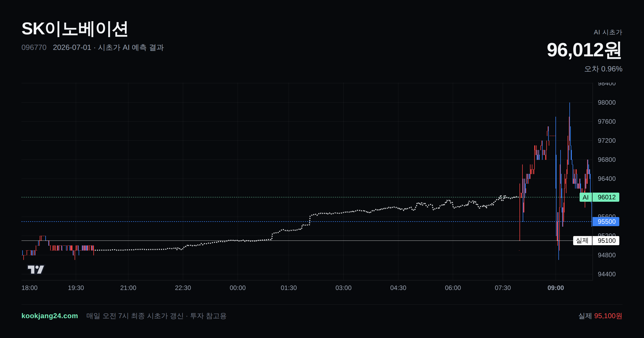Click the 96,012원 AI opening price
Image resolution: width=644 pixels, height=338 pixels.
pos(584,50)
